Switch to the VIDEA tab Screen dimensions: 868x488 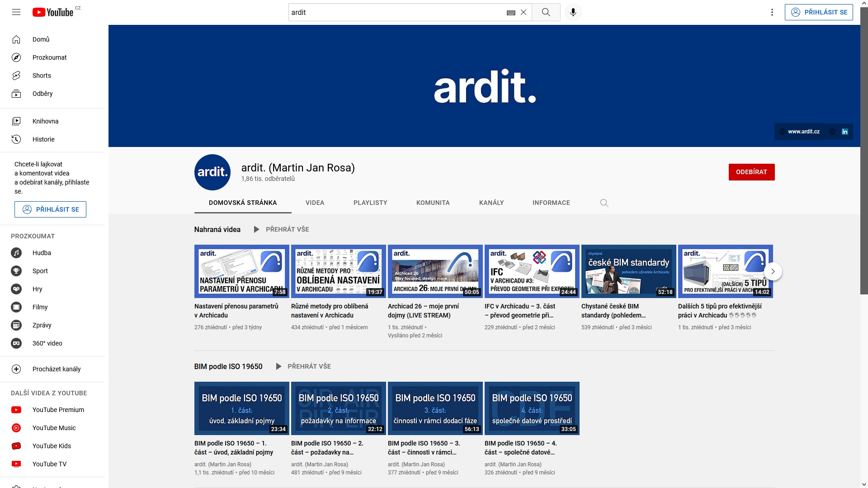[315, 203]
